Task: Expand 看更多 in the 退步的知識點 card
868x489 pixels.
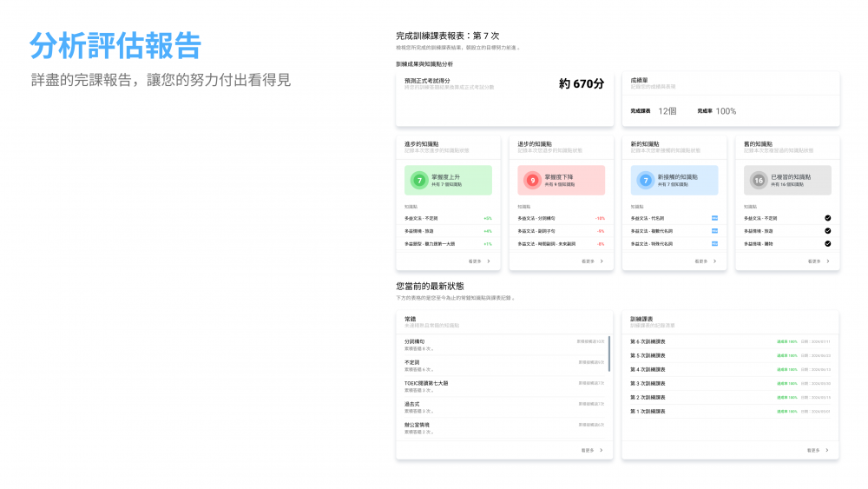Action: coord(590,261)
